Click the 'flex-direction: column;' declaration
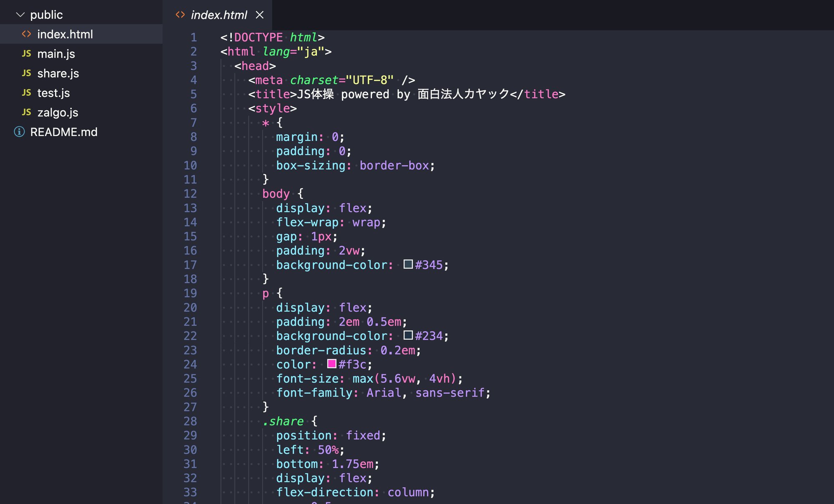Viewport: 834px width, 504px height. pos(356,492)
